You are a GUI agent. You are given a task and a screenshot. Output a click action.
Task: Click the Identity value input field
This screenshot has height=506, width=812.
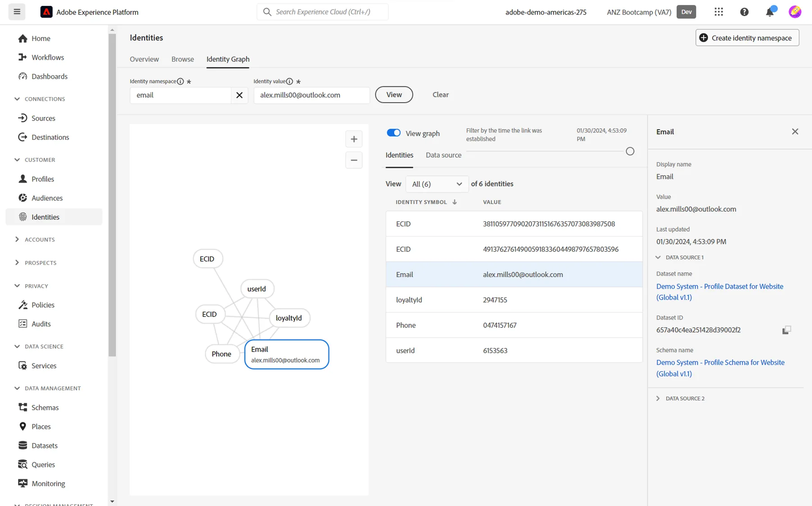coord(311,95)
